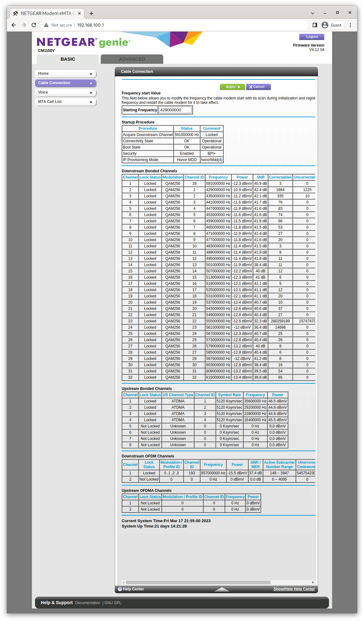Open the Guest profile menu

pos(332,25)
